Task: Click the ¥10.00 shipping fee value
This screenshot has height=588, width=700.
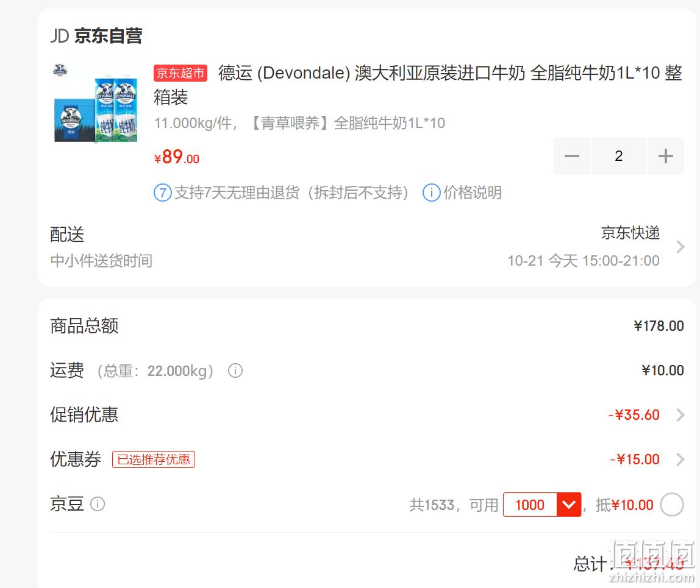Action: click(662, 370)
